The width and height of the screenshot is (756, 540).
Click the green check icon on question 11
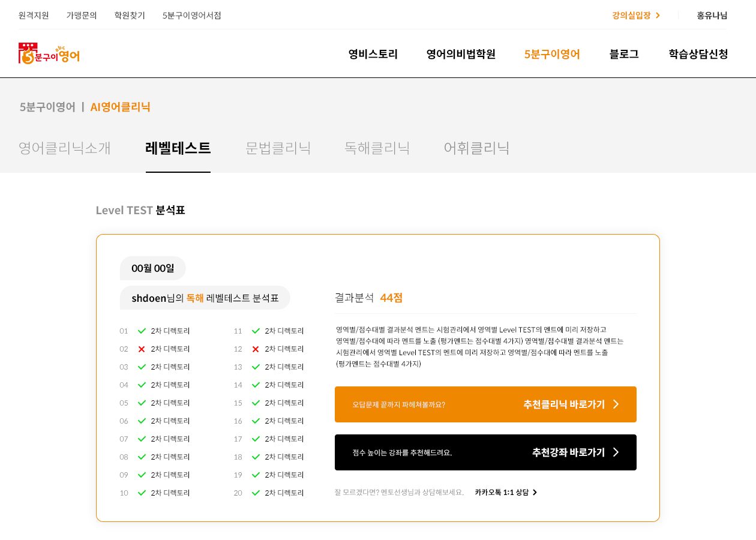[256, 331]
